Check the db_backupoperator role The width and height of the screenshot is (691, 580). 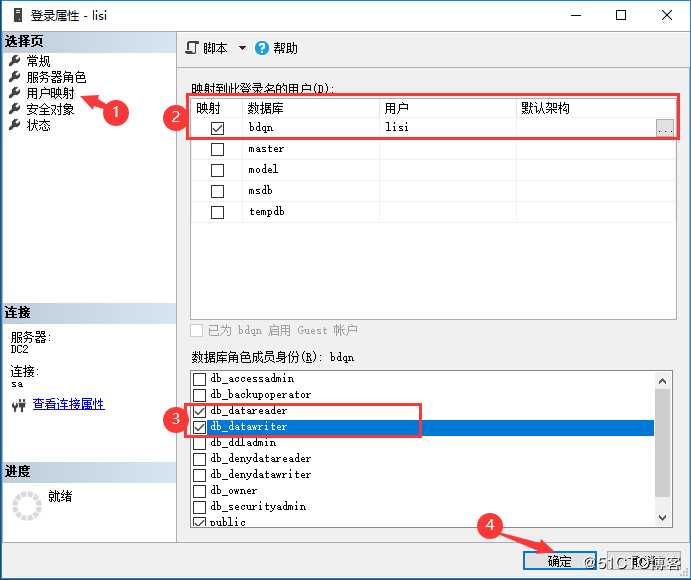pos(200,395)
